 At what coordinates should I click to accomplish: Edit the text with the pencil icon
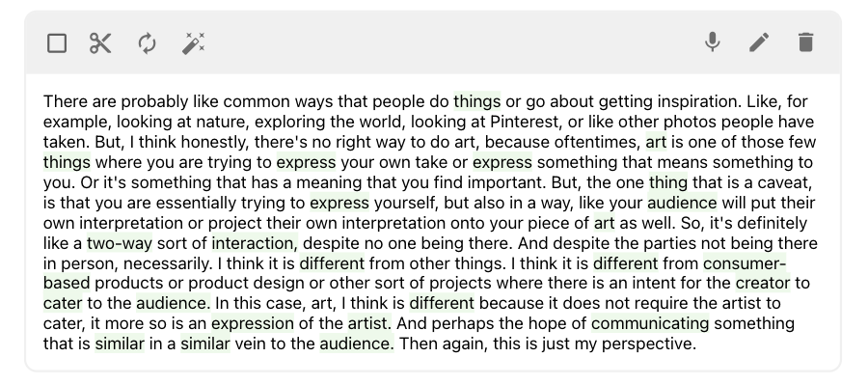[759, 42]
